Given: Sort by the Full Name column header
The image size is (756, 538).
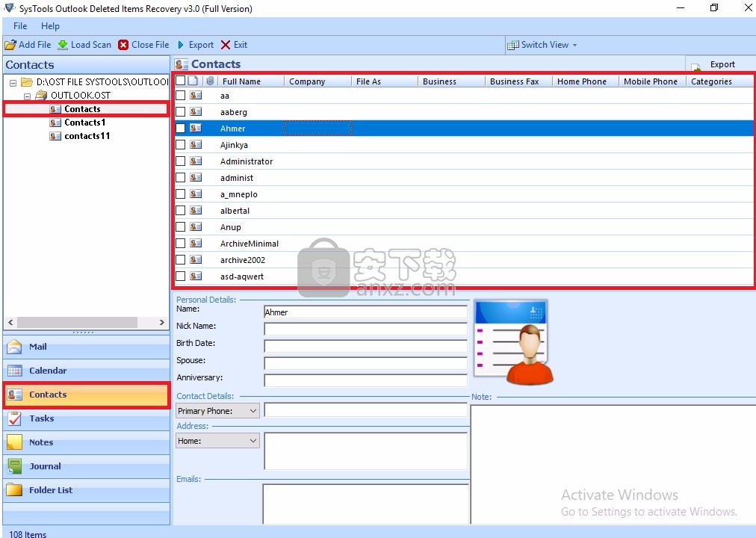Looking at the screenshot, I should (250, 81).
